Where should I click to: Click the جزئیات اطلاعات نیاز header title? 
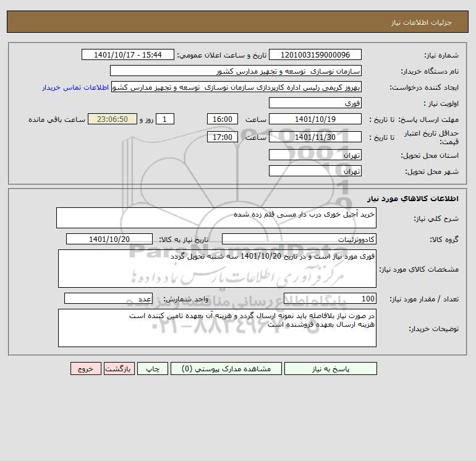(x=422, y=22)
